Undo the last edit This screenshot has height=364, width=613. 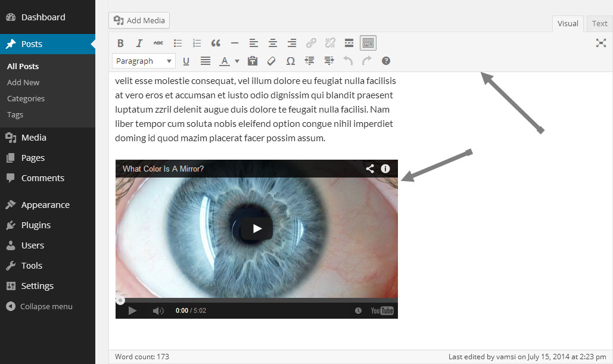[x=347, y=60]
